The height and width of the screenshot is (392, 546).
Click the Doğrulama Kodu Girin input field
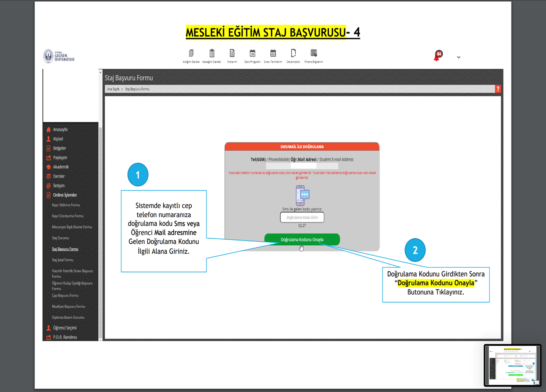(302, 217)
